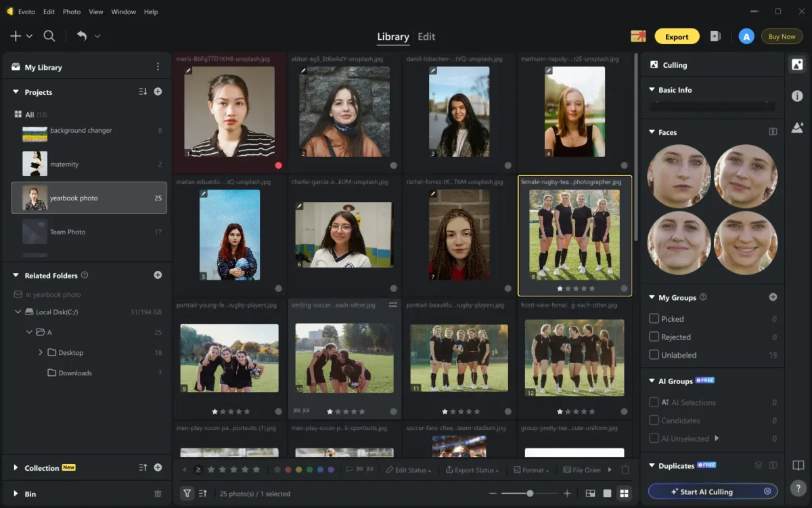Open the Export Status dropdown
Viewport: 812px width, 508px height.
click(x=472, y=470)
